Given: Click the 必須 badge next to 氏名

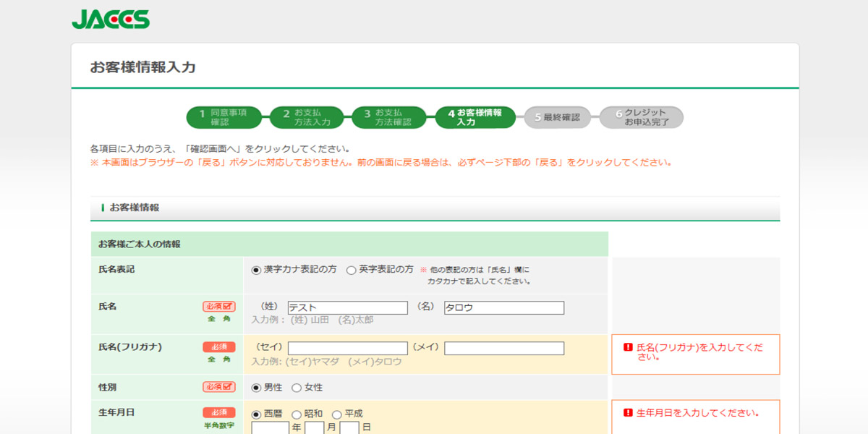Looking at the screenshot, I should (218, 306).
